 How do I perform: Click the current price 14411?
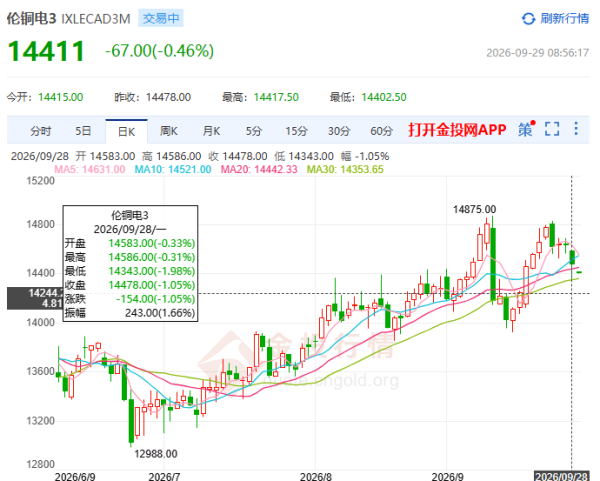click(x=46, y=51)
